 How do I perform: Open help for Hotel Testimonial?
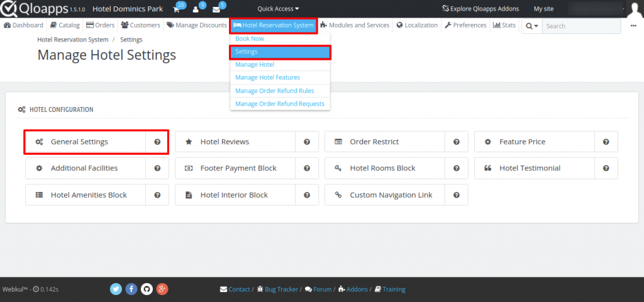tap(606, 169)
